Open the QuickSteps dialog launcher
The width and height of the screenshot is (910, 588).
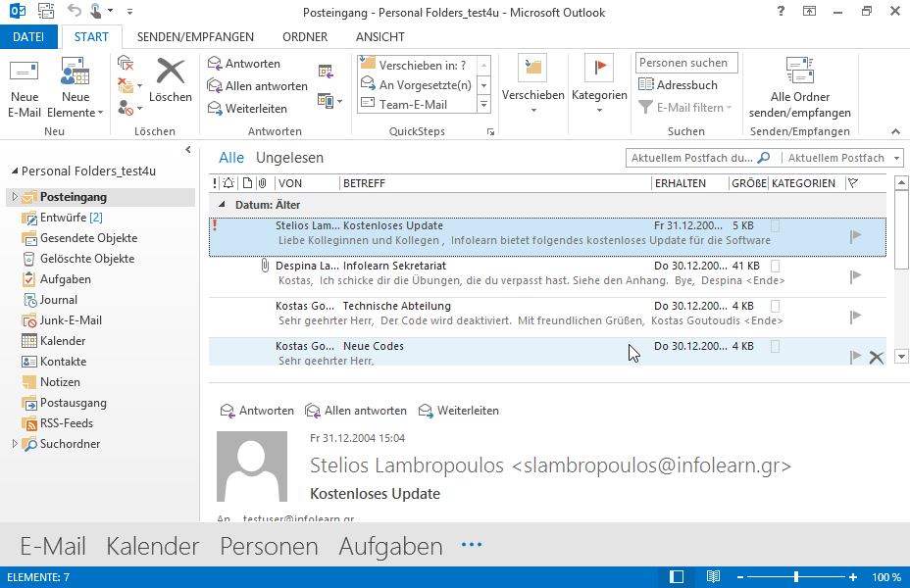tap(490, 132)
